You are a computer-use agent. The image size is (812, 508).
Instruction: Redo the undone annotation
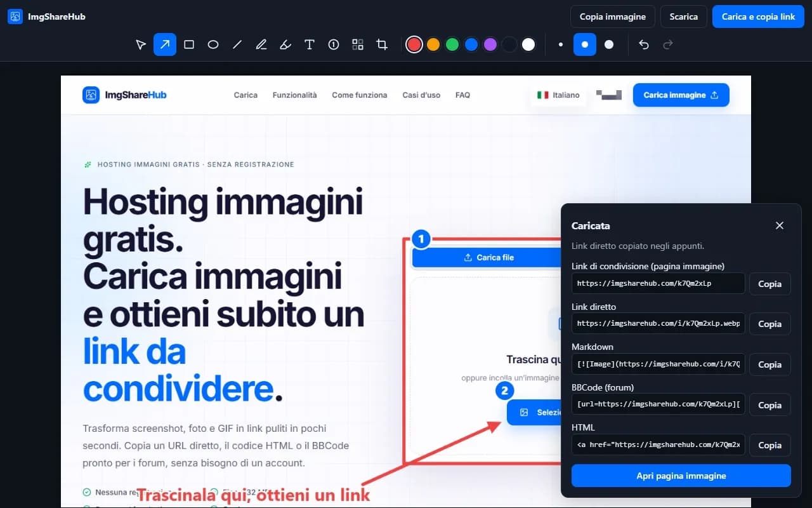[667, 44]
